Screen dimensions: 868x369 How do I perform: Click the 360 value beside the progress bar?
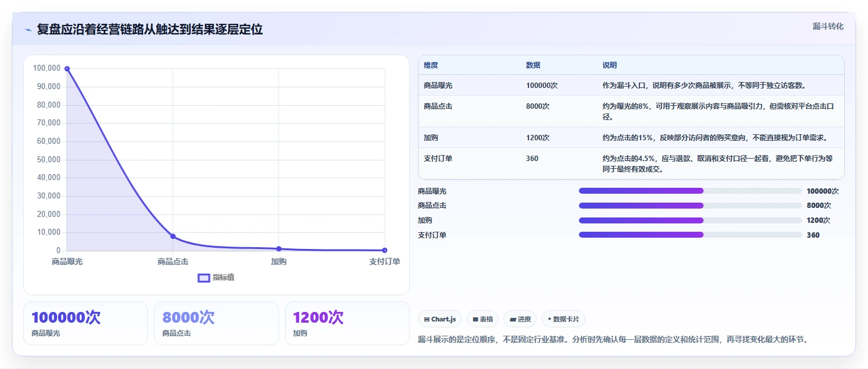click(813, 235)
